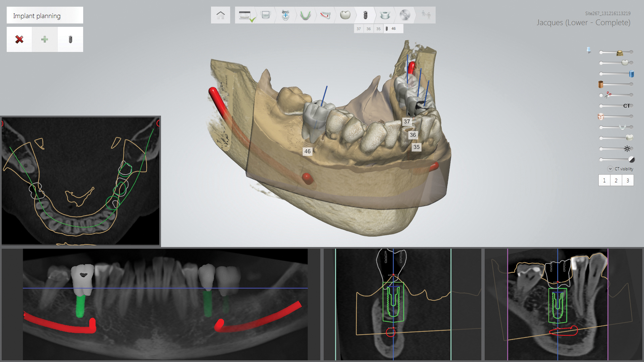Click the red X delete implant button
The height and width of the screenshot is (362, 644).
pyautogui.click(x=19, y=40)
